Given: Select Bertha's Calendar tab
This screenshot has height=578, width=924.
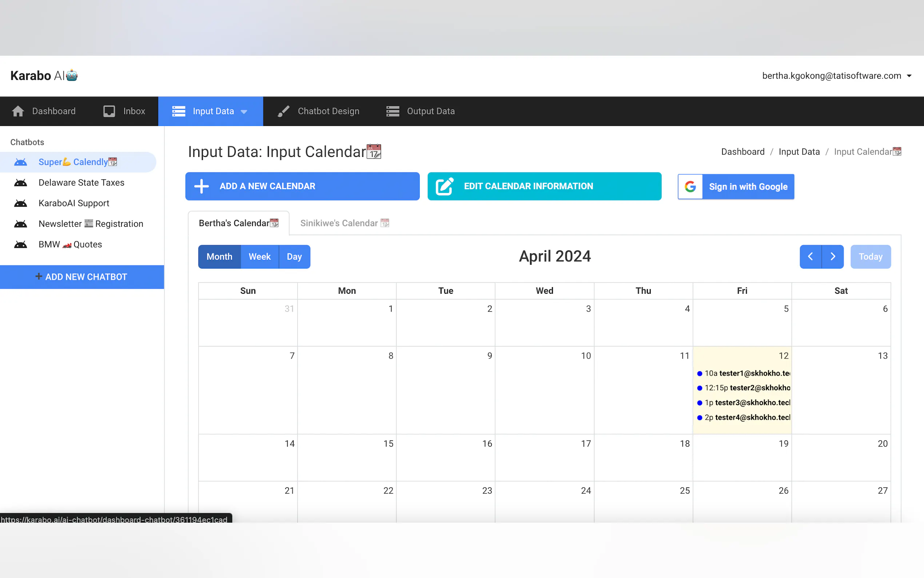Looking at the screenshot, I should click(x=238, y=223).
